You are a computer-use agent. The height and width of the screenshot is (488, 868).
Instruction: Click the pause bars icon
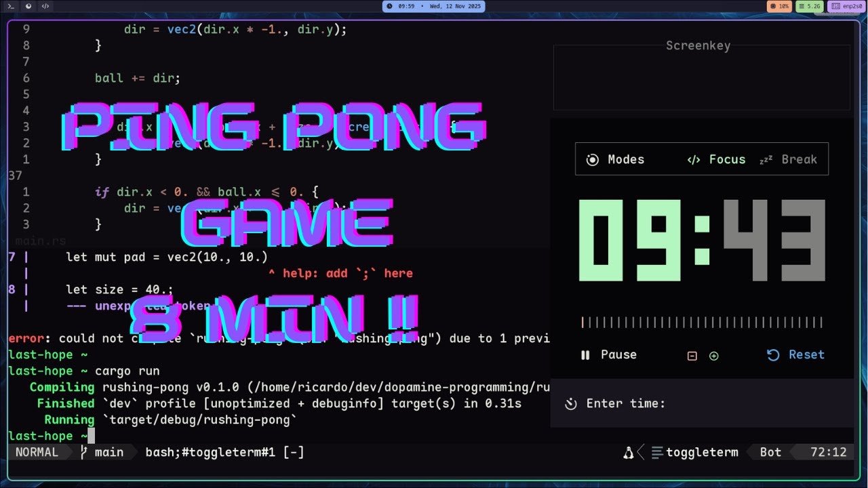click(585, 355)
